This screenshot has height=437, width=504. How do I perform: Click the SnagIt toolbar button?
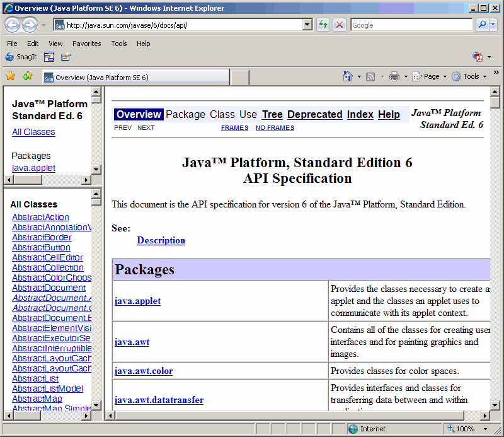coord(21,57)
